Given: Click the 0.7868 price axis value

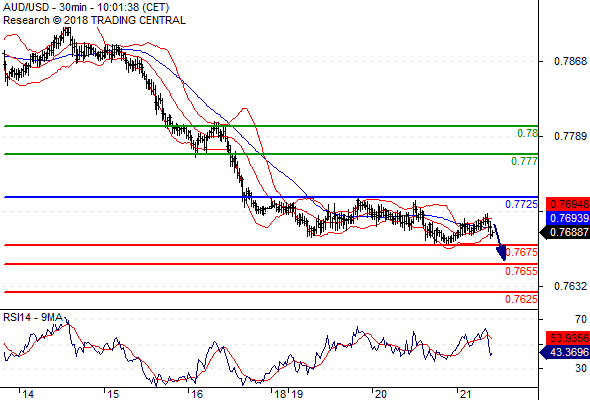Looking at the screenshot, I should pyautogui.click(x=570, y=61).
